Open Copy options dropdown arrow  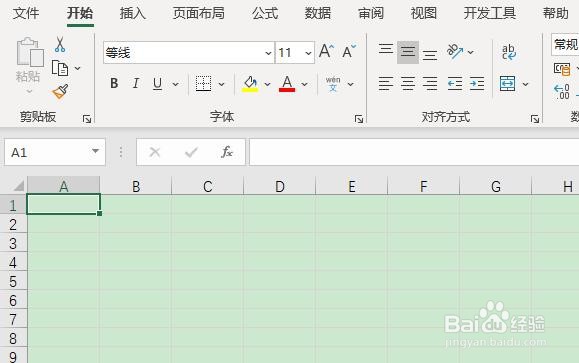point(78,68)
